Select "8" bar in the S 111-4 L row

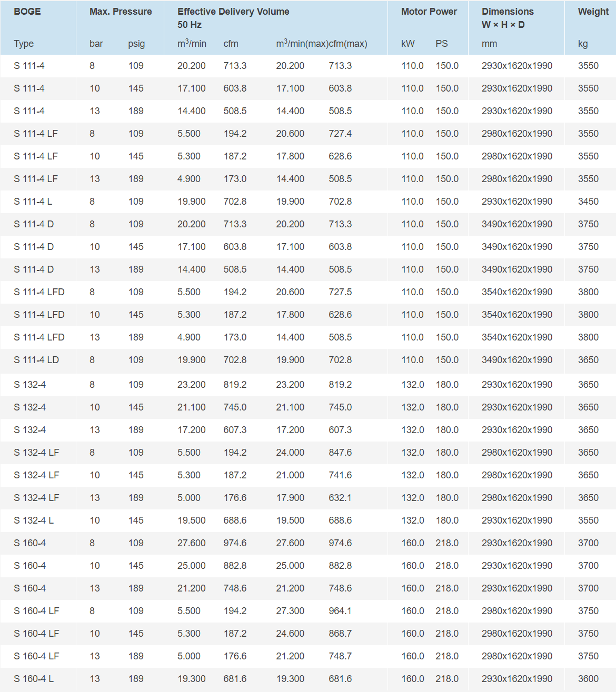[x=92, y=202]
